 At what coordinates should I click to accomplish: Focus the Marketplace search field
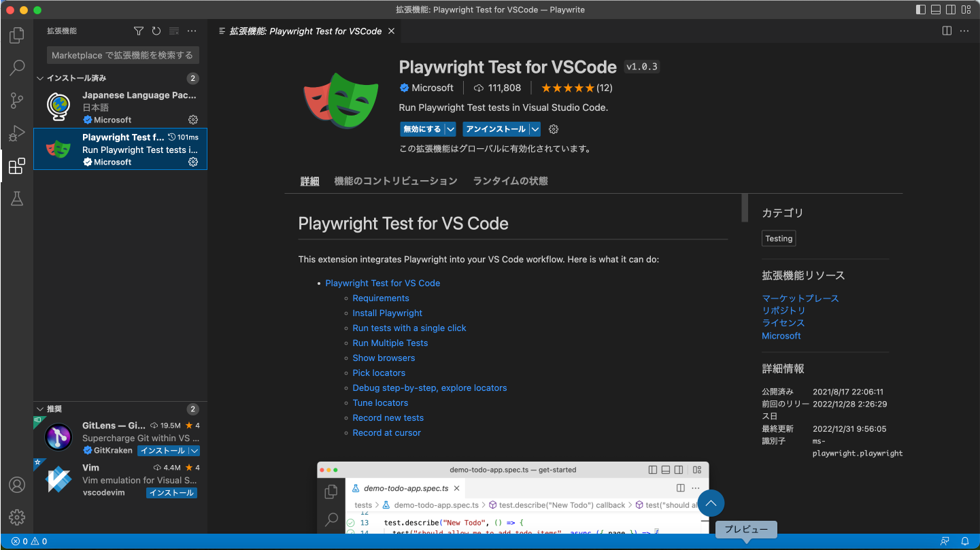click(122, 55)
